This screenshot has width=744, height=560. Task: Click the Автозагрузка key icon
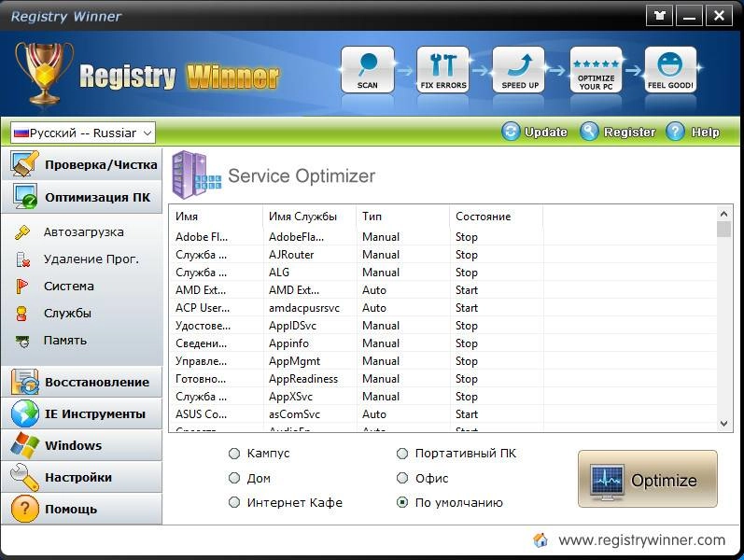(x=22, y=232)
